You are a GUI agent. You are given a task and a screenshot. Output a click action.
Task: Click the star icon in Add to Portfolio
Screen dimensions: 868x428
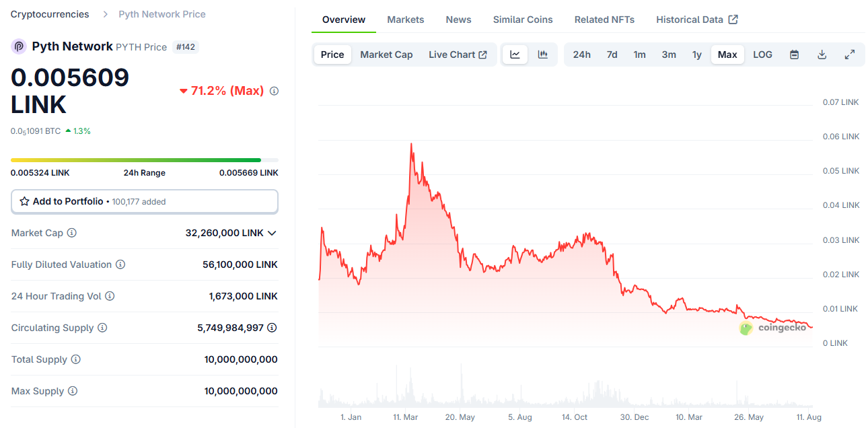click(x=24, y=201)
